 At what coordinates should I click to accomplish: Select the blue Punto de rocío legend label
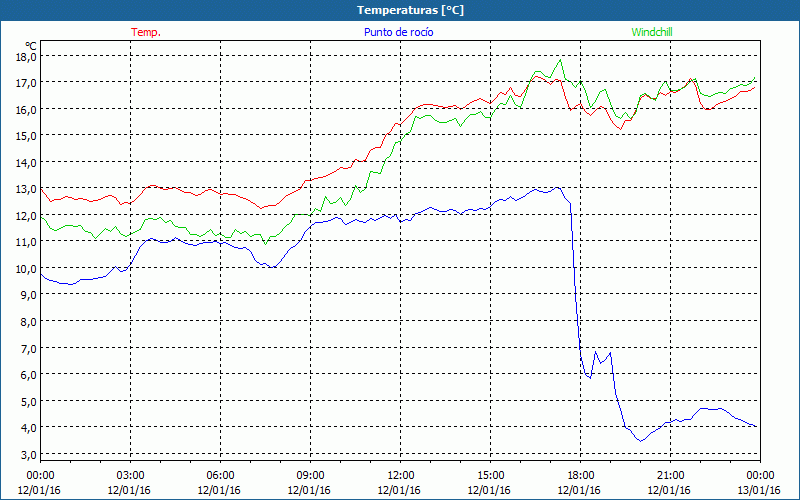[398, 32]
